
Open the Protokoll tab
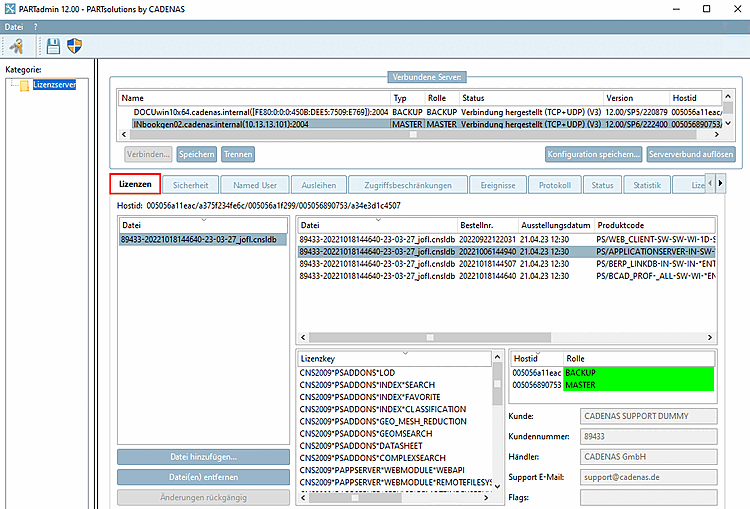click(x=555, y=185)
